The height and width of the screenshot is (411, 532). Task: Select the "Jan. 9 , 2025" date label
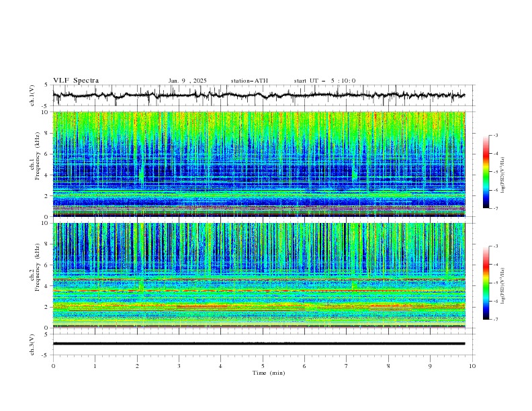[x=187, y=81]
